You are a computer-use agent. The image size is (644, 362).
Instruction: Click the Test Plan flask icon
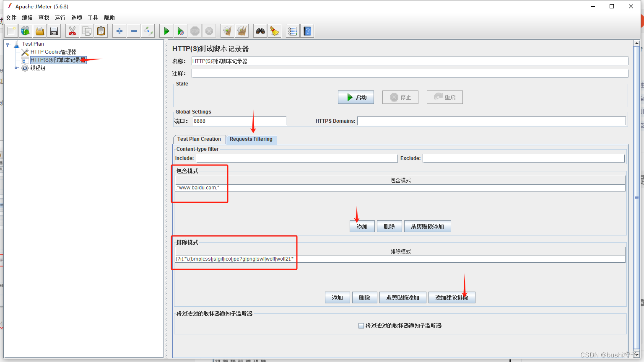tap(17, 44)
